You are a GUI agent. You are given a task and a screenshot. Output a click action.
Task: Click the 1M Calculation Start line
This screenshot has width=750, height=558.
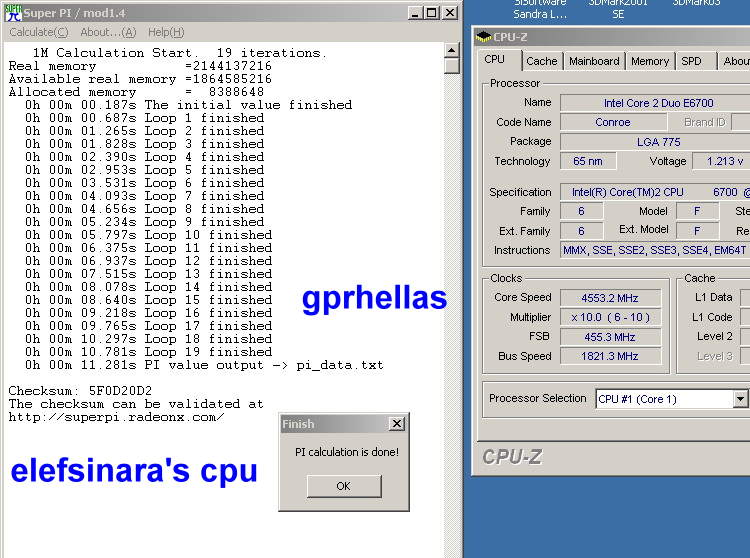pos(180,53)
